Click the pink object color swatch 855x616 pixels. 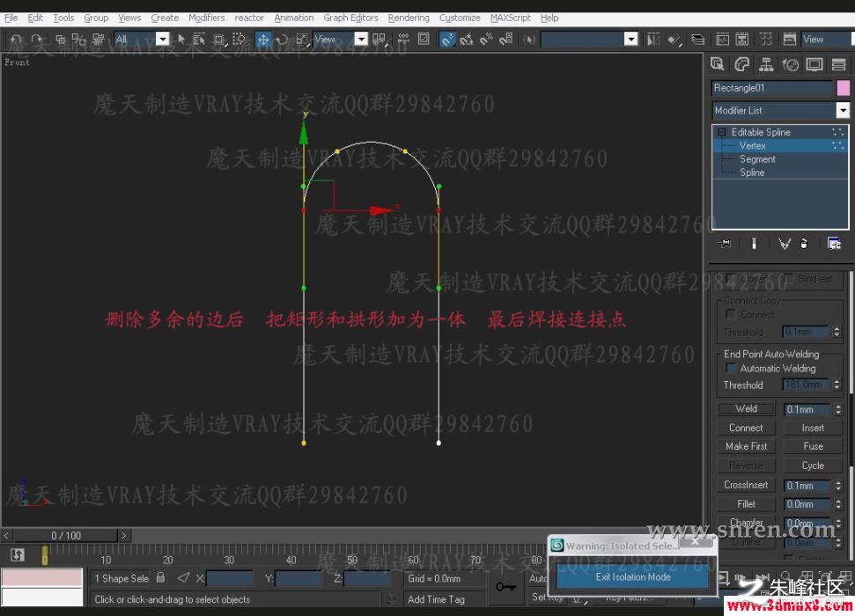pyautogui.click(x=843, y=88)
